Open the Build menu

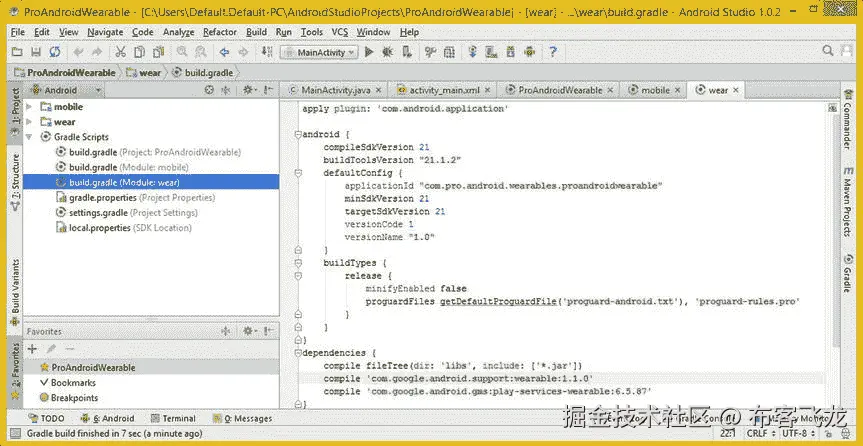pyautogui.click(x=256, y=32)
